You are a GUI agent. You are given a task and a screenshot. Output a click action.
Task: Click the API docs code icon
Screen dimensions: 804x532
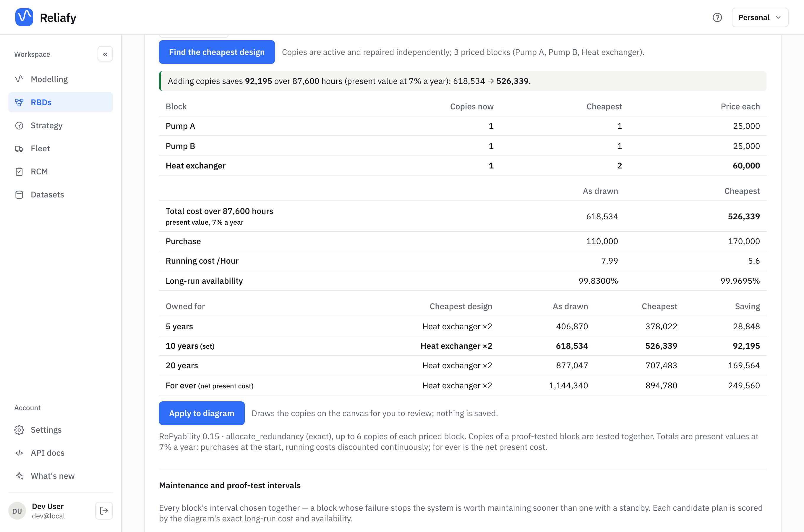[19, 453]
